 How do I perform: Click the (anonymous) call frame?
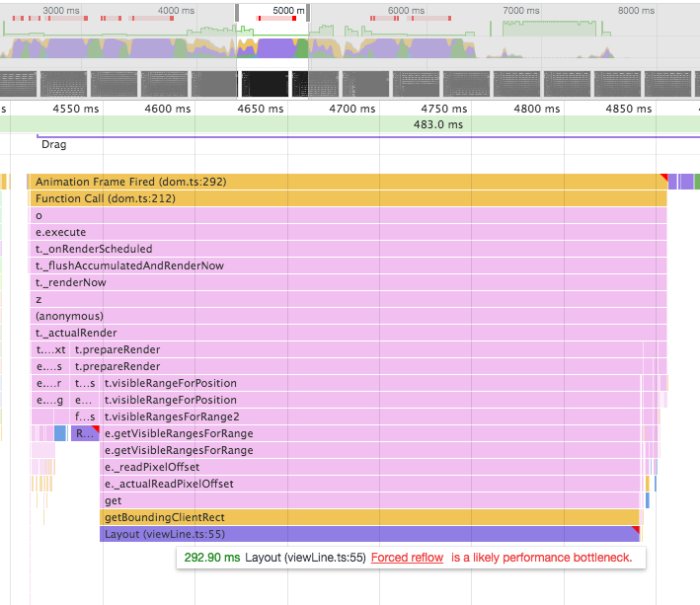349,316
